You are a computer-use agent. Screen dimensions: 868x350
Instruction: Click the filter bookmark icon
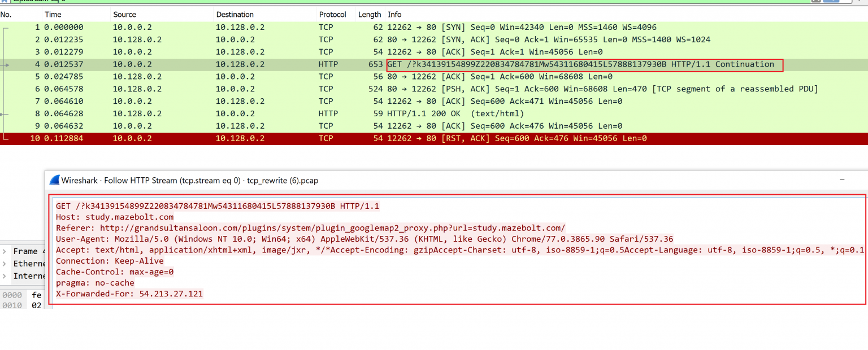pos(5,2)
